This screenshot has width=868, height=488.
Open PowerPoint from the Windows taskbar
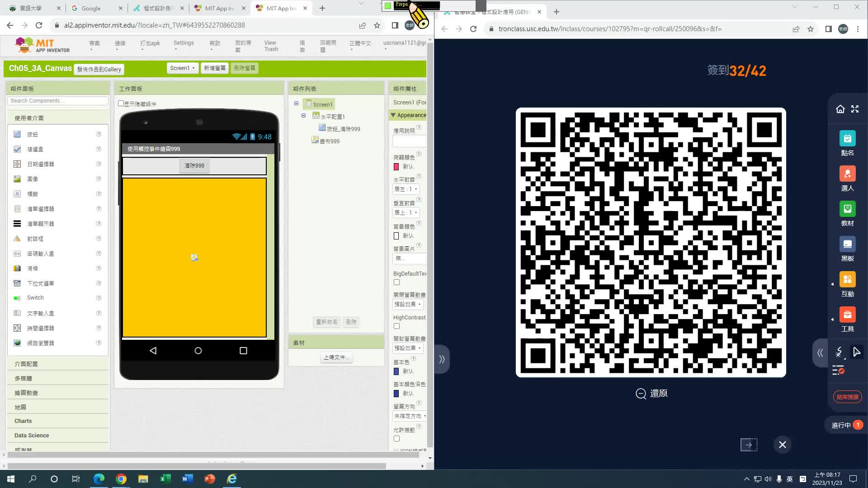tap(209, 479)
